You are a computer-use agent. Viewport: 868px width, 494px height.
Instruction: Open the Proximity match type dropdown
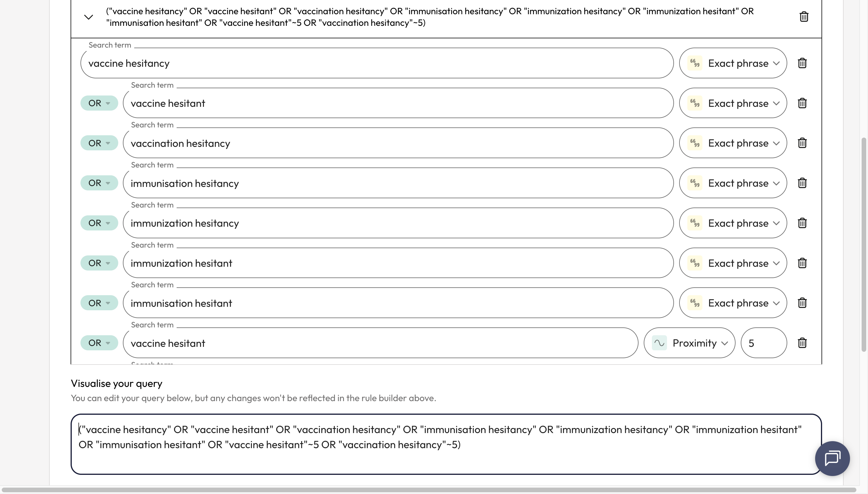point(689,343)
